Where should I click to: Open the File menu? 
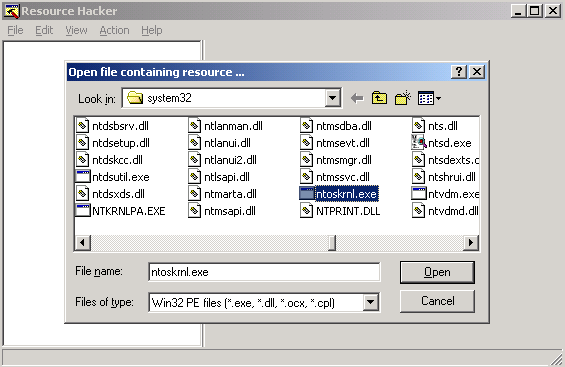tap(15, 30)
